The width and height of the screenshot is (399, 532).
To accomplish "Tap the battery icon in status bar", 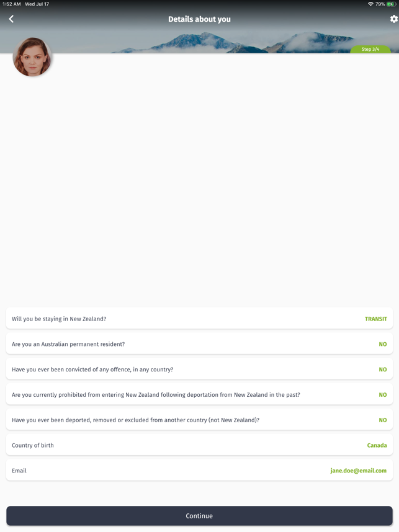I will (x=392, y=4).
